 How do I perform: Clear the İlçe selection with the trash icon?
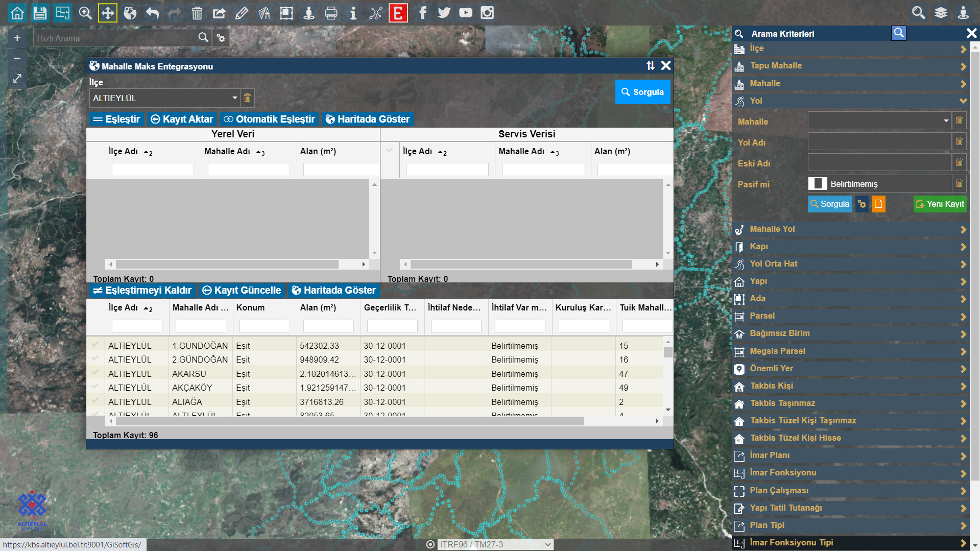click(247, 98)
